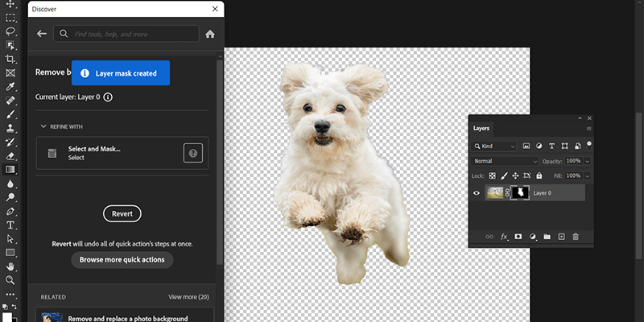
Task: Show info for Current layer: Layer 0
Action: click(108, 97)
